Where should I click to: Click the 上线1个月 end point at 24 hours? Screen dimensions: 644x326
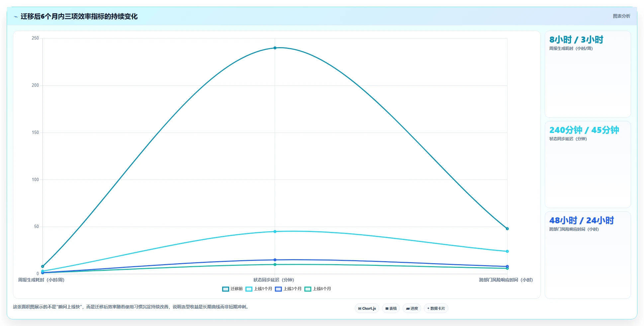point(507,251)
